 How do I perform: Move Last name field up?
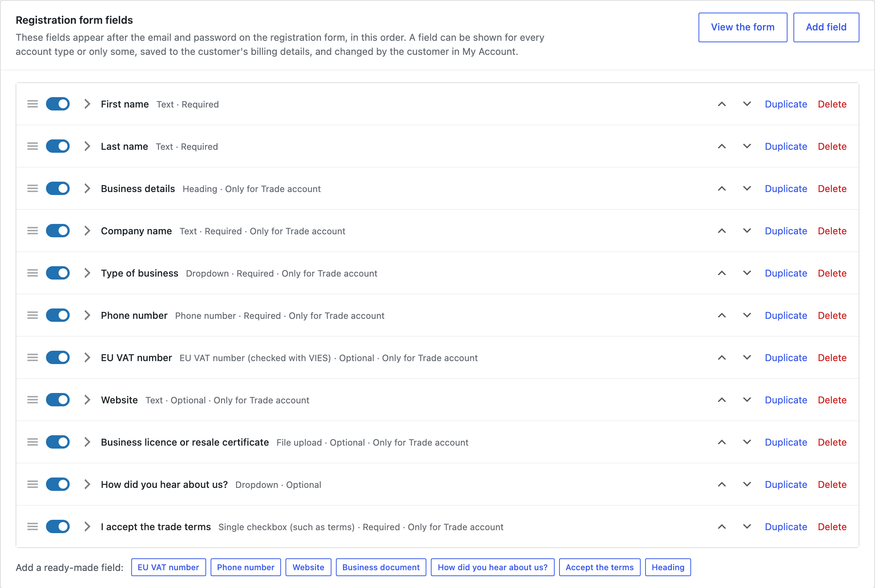(722, 146)
